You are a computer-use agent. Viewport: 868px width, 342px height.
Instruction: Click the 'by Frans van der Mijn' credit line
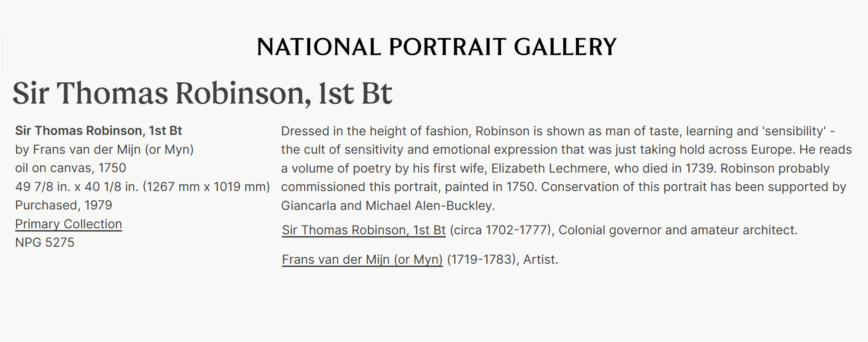click(104, 150)
